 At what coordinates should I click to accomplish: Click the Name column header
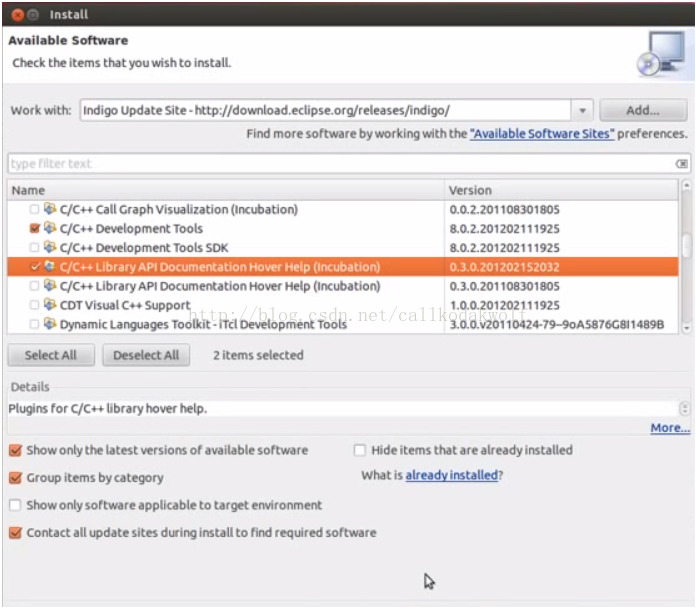225,190
